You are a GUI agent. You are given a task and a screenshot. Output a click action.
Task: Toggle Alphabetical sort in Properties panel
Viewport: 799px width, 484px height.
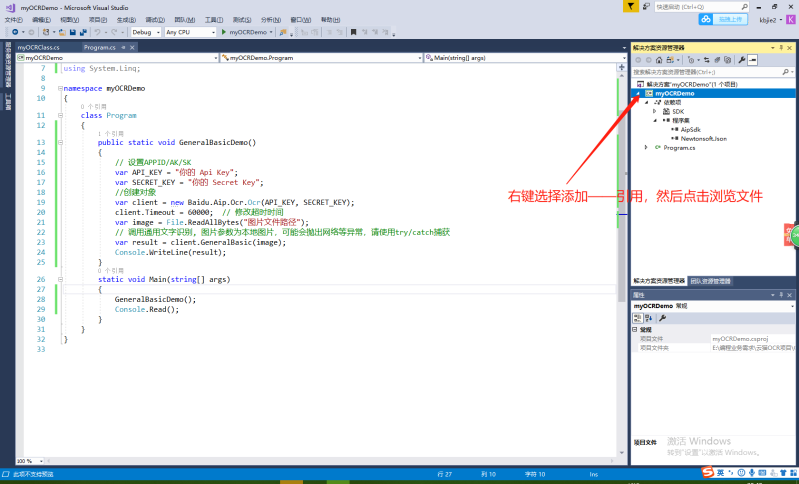pyautogui.click(x=649, y=318)
